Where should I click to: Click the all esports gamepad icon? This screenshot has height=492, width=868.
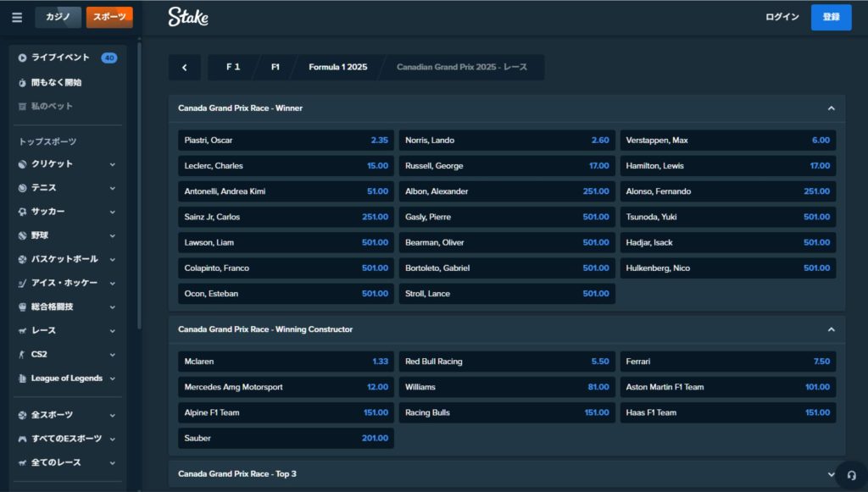point(22,439)
